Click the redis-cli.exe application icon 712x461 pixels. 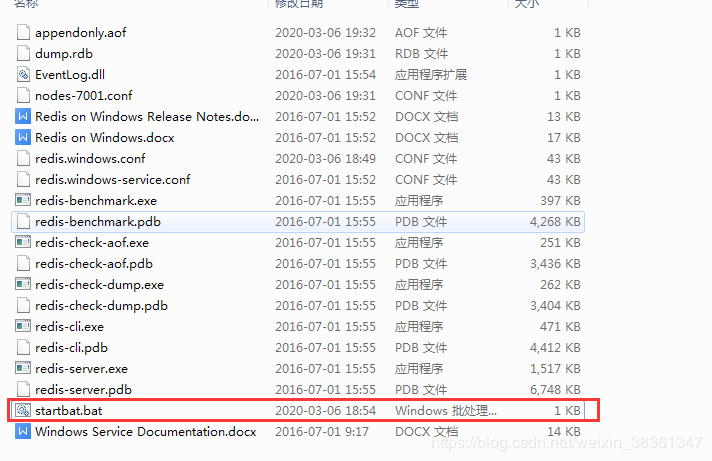(x=23, y=326)
